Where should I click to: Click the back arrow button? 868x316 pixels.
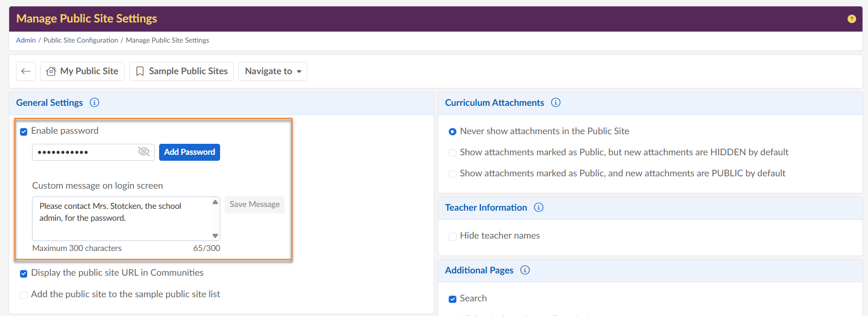tap(26, 71)
